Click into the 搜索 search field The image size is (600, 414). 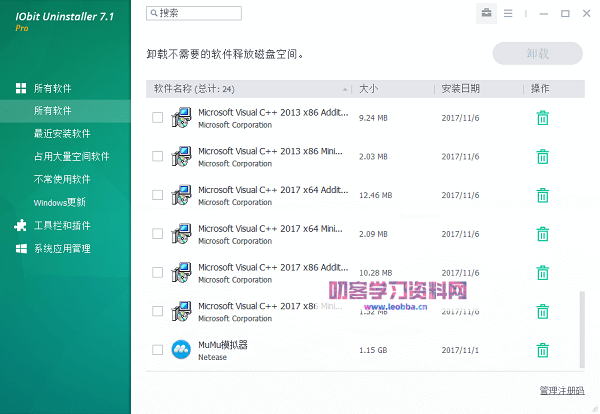click(194, 13)
